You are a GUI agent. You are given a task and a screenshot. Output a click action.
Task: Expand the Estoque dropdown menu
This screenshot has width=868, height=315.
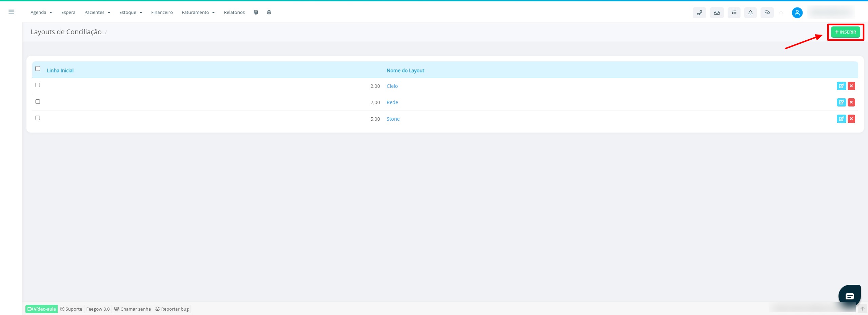[x=131, y=13]
